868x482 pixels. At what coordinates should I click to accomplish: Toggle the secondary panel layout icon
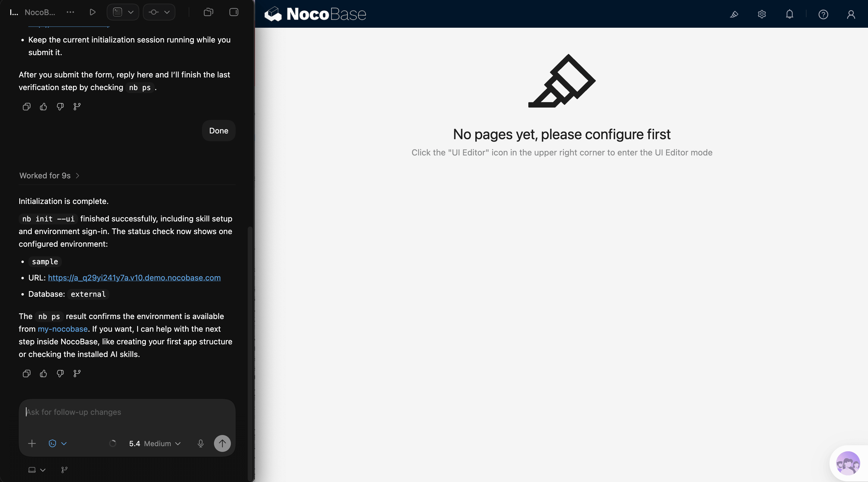tap(233, 12)
